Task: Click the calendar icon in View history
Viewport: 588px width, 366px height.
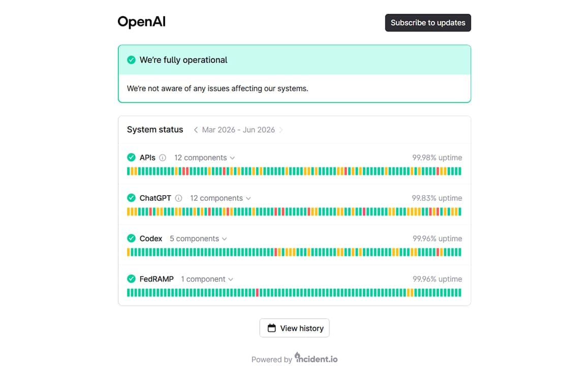Action: click(271, 328)
